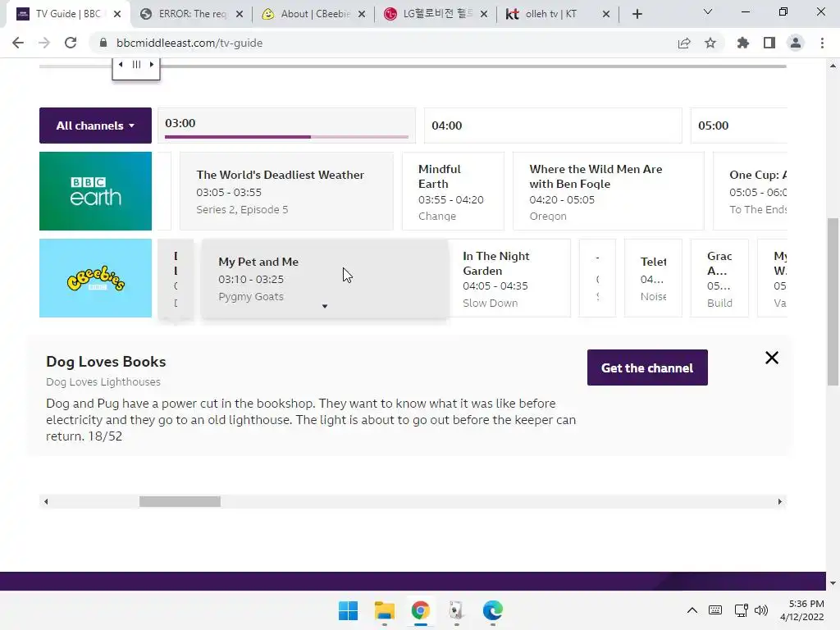This screenshot has width=840, height=630.
Task: Open Chrome three-dot menu
Action: 822,43
